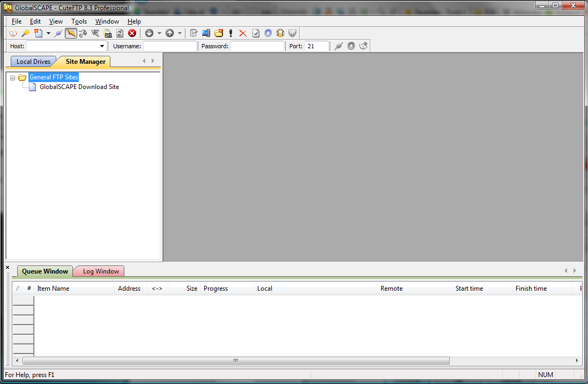Viewport: 588px width, 384px height.
Task: Click the Refresh toolbar icon
Action: pyautogui.click(x=120, y=33)
